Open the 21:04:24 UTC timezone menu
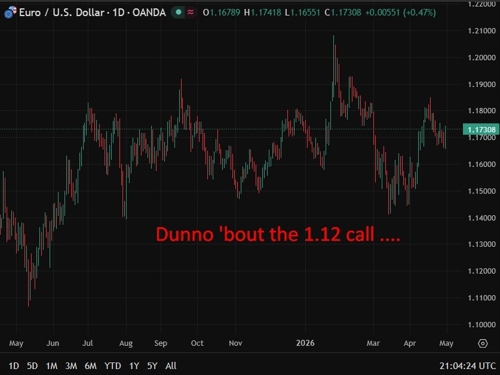Viewport: 500px width, 375px height. 467,366
